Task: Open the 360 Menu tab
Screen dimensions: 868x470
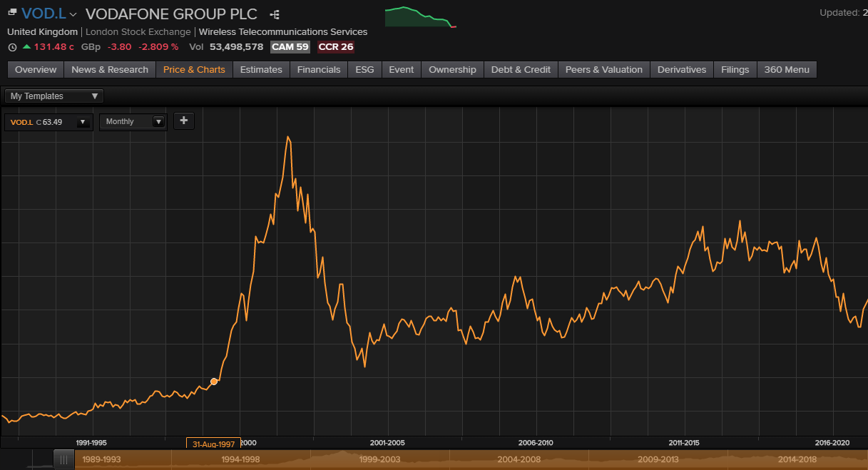Action: tap(787, 69)
